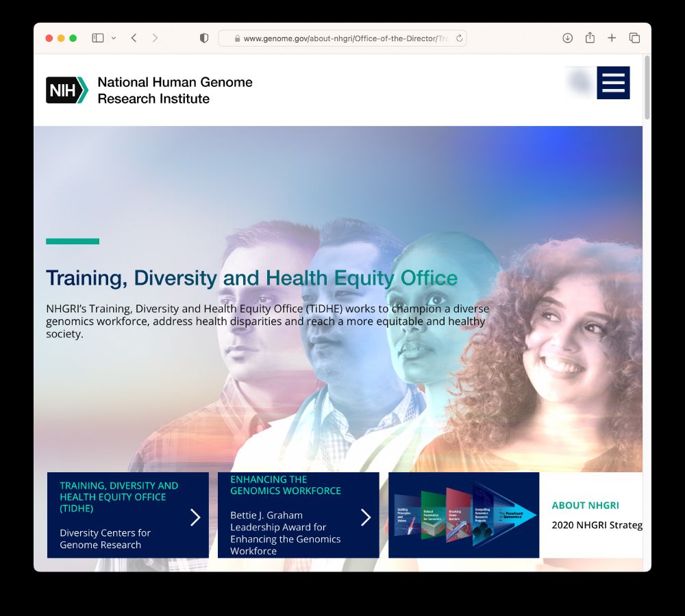The width and height of the screenshot is (685, 616).
Task: Click the NIH logo
Action: click(67, 90)
